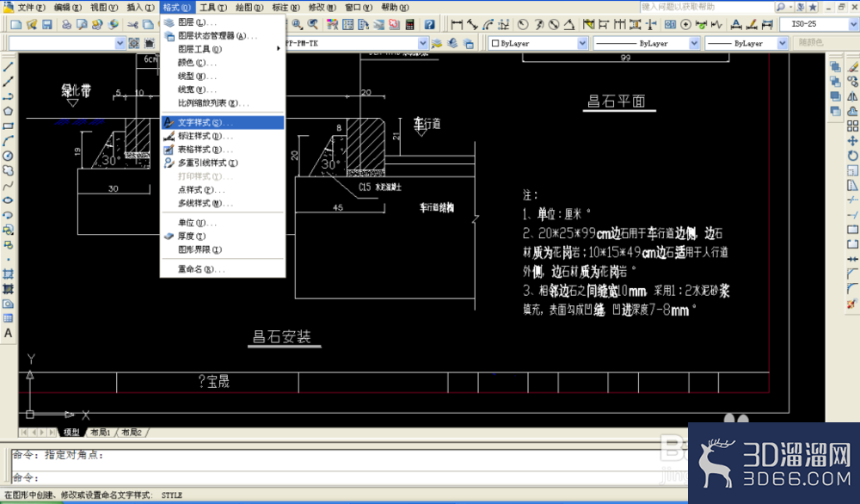Open the ByLayer lineweight dropdown
Screen dimensions: 860x504
783,43
